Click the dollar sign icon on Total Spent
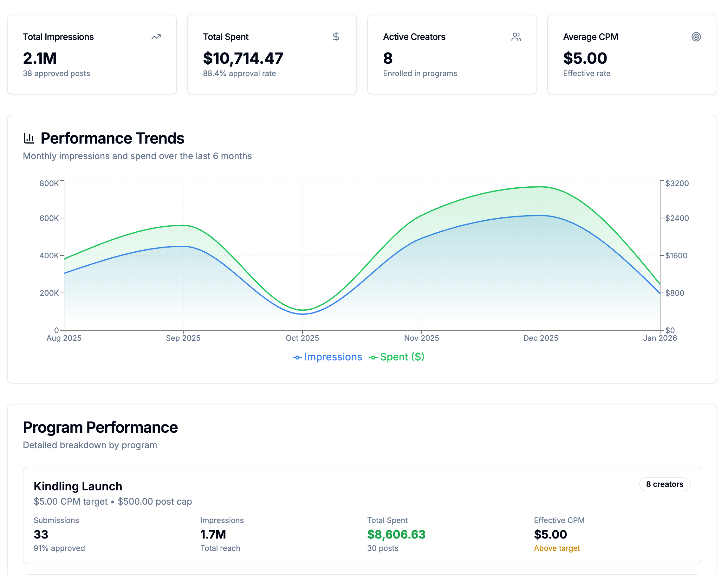 [x=336, y=37]
